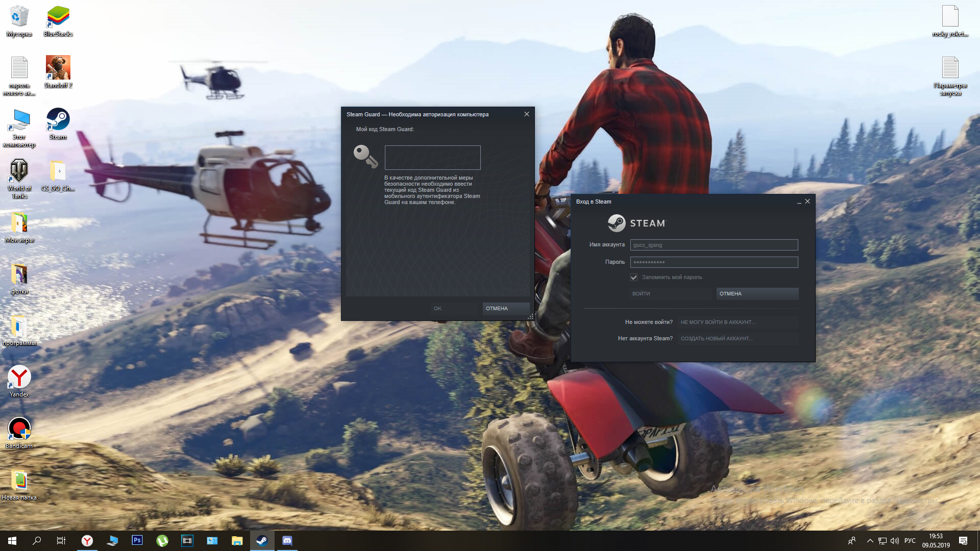Click create new Steam account link
The height and width of the screenshot is (551, 980).
click(x=716, y=338)
